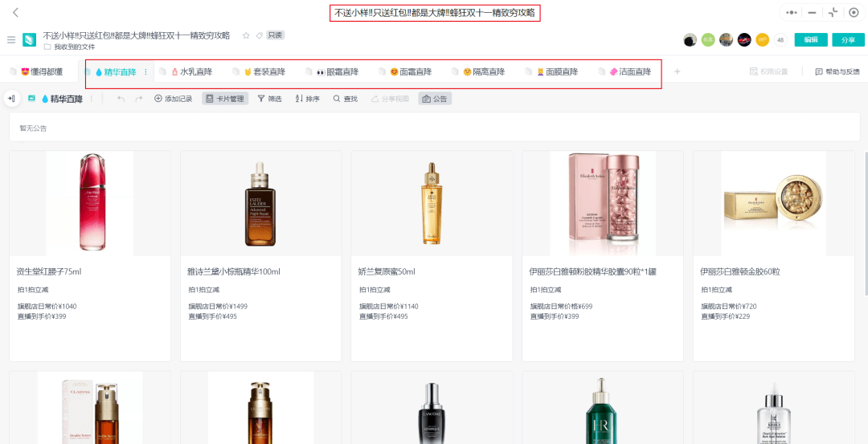Click the gallery view icon by 精华直降
This screenshot has width=868, height=444.
point(31,99)
